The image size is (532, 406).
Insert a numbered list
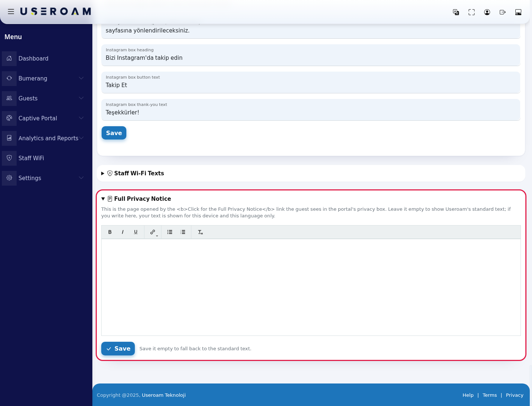(x=183, y=232)
